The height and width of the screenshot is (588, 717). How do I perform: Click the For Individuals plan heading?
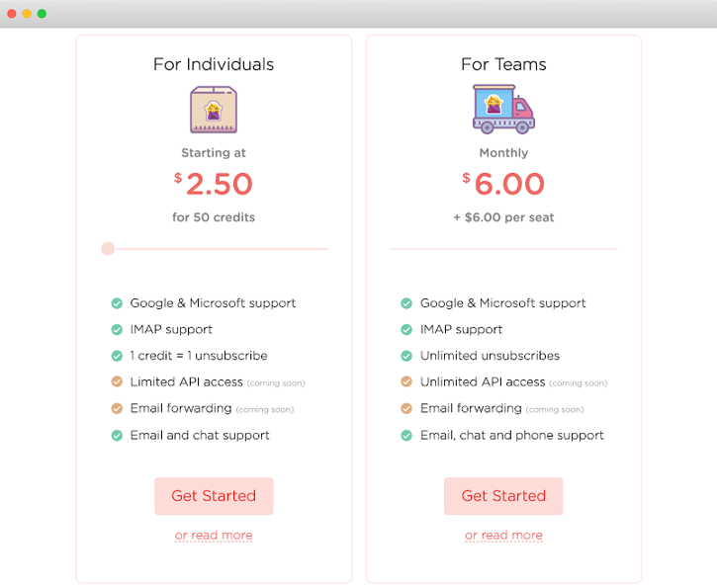[214, 64]
